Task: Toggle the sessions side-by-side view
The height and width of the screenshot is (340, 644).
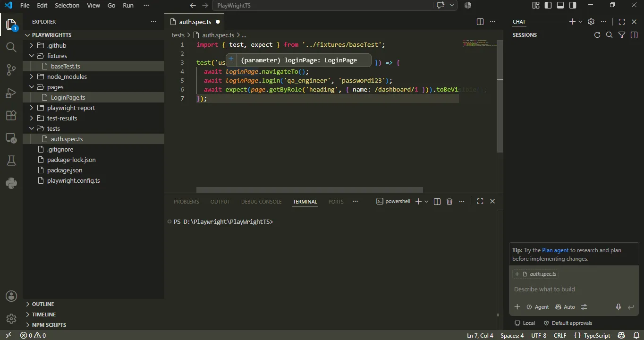Action: tap(634, 35)
